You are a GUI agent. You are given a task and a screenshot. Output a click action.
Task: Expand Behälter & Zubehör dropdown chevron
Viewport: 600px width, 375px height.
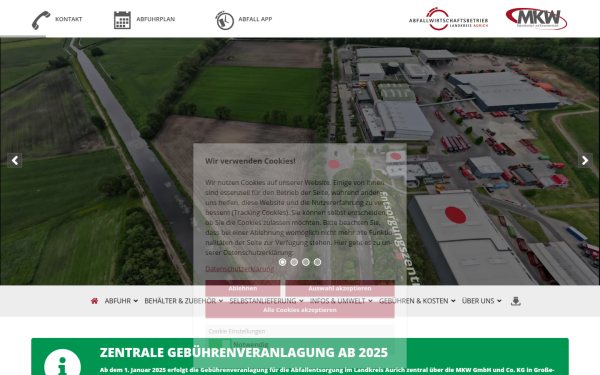221,301
